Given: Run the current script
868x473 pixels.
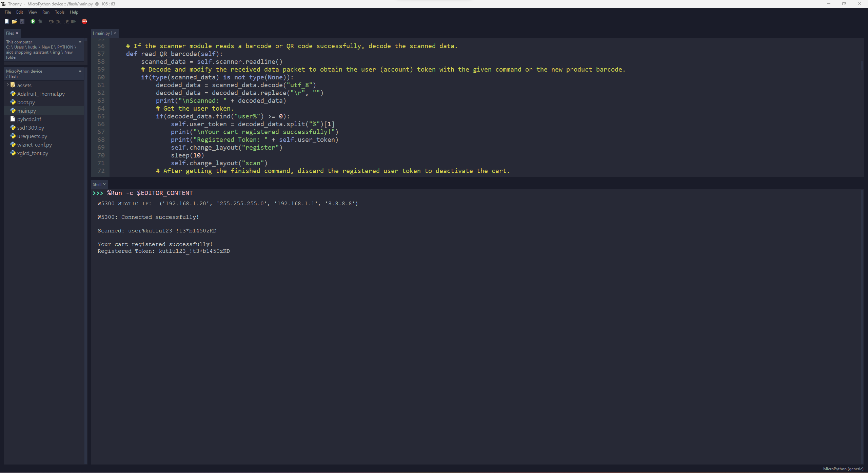Looking at the screenshot, I should tap(33, 21).
